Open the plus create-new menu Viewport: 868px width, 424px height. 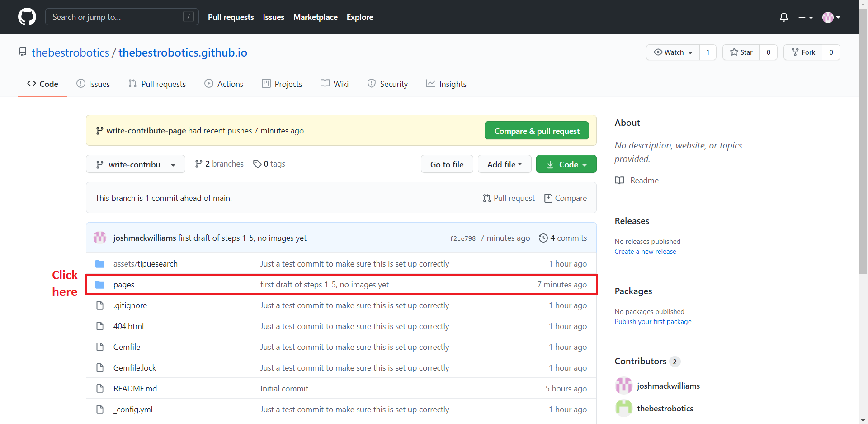(806, 17)
